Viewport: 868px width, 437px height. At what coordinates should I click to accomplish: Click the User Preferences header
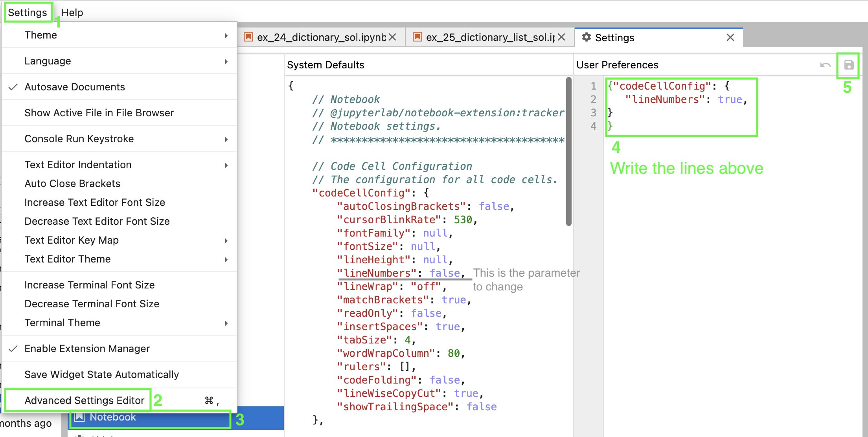617,65
